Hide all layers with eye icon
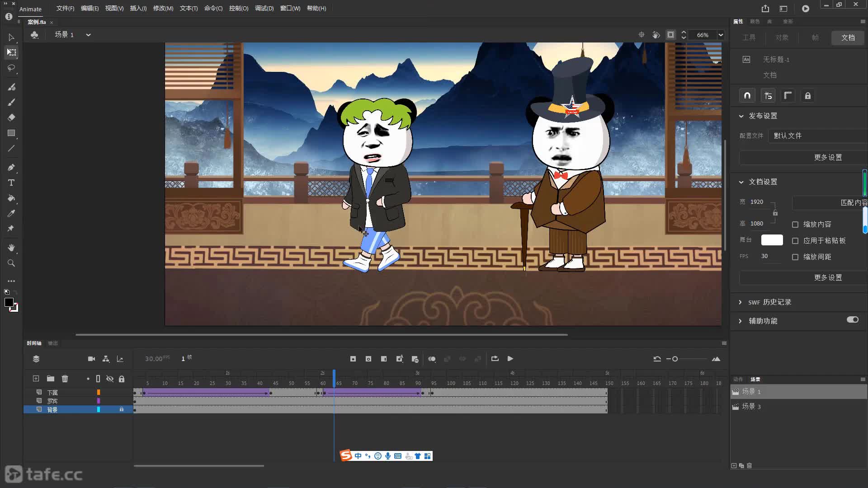Viewport: 868px width, 488px height. pyautogui.click(x=110, y=379)
